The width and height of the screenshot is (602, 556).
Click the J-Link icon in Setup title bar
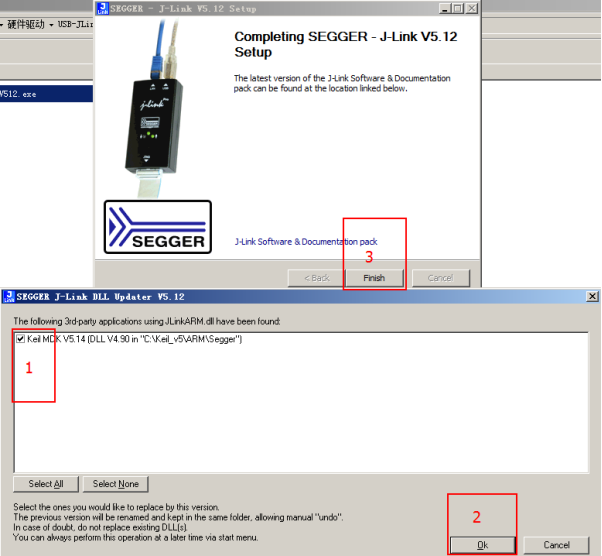click(x=103, y=8)
